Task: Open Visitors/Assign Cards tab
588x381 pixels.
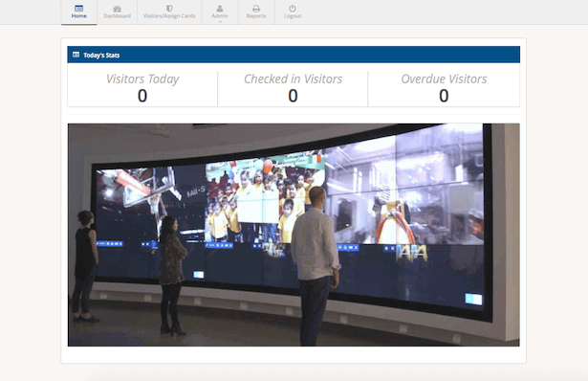Action: 169,12
